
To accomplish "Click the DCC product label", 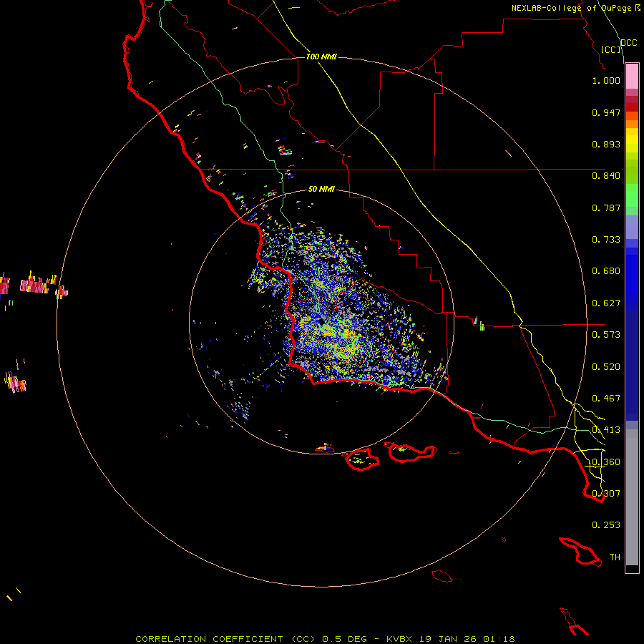I will (x=629, y=43).
